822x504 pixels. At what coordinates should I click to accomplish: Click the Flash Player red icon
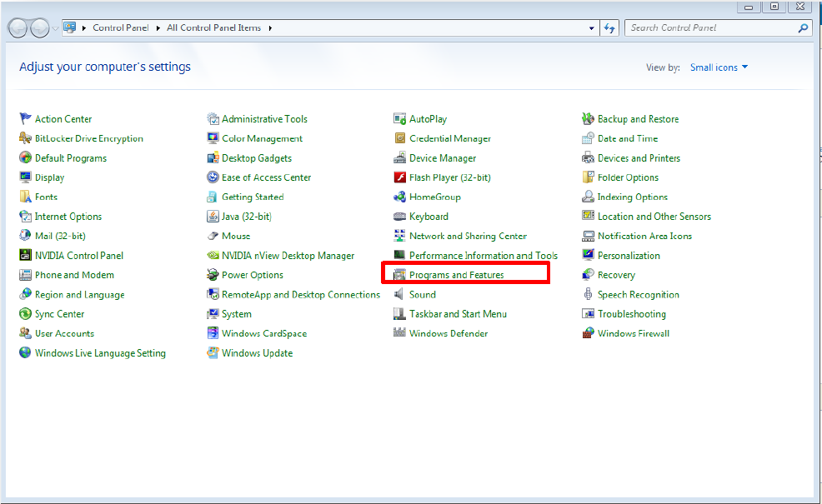point(399,177)
